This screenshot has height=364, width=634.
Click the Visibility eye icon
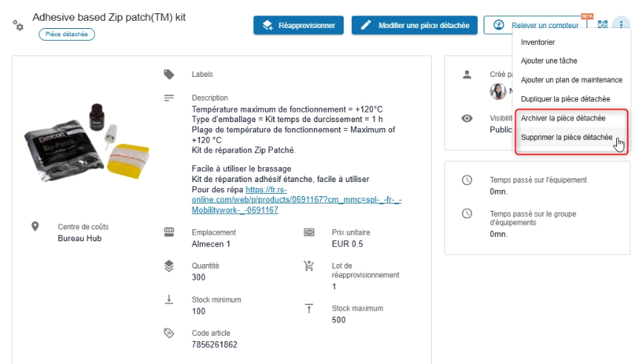pyautogui.click(x=467, y=118)
